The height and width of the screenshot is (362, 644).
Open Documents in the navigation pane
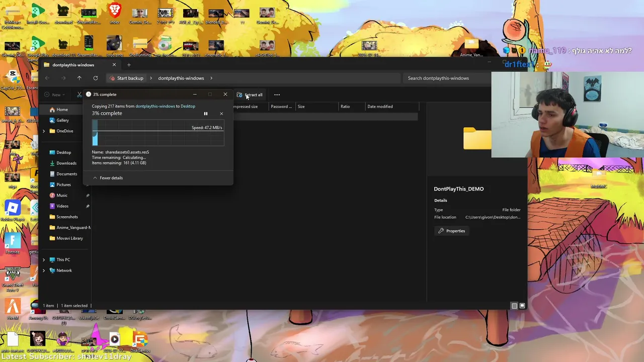66,174
